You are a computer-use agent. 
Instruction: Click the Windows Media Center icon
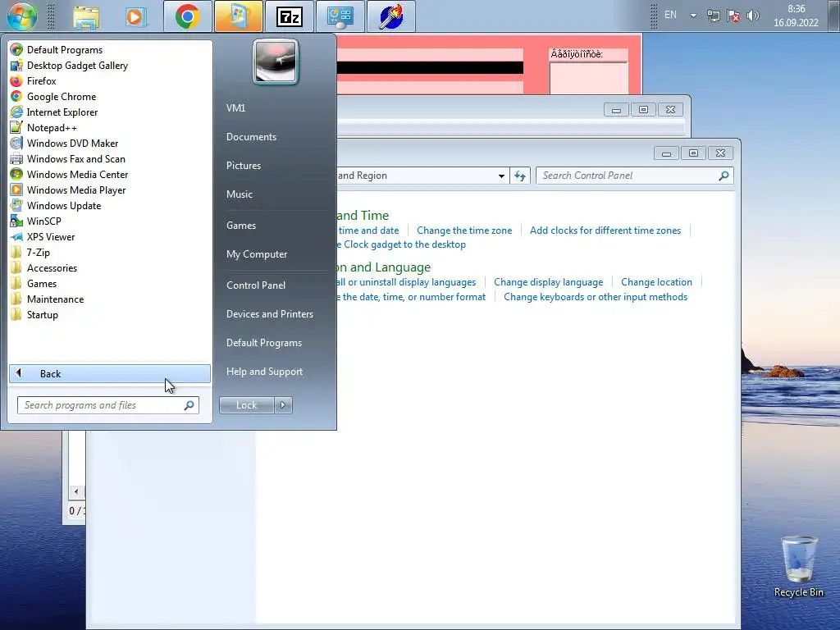click(16, 174)
